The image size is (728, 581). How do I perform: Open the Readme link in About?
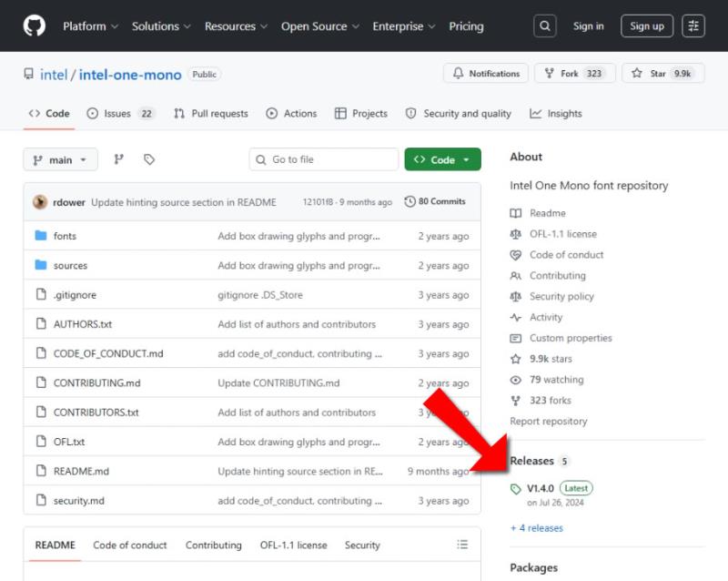[548, 213]
